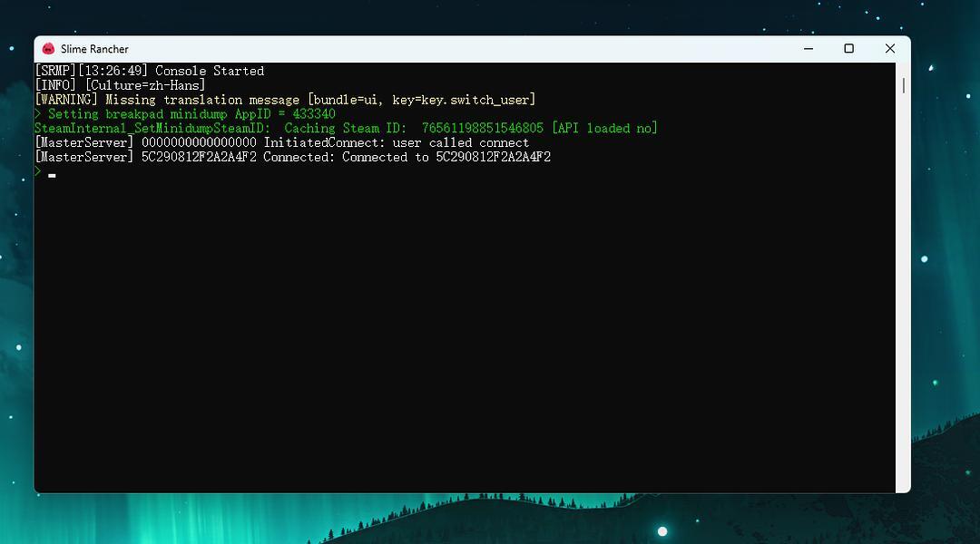
Task: Click the 'SteamInternal_SetMinidumpSteamID' green line
Action: [x=346, y=128]
